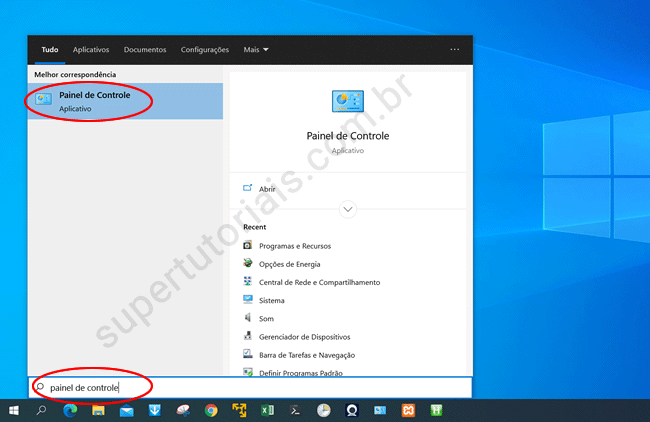Switch to the Documentos tab
Screen dimensions: 650x422
coord(145,49)
